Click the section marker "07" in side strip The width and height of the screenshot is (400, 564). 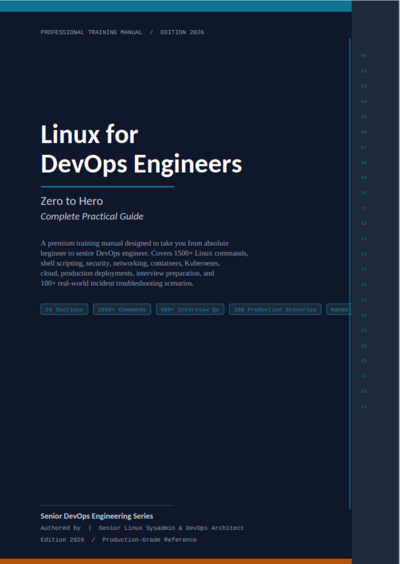(364, 147)
